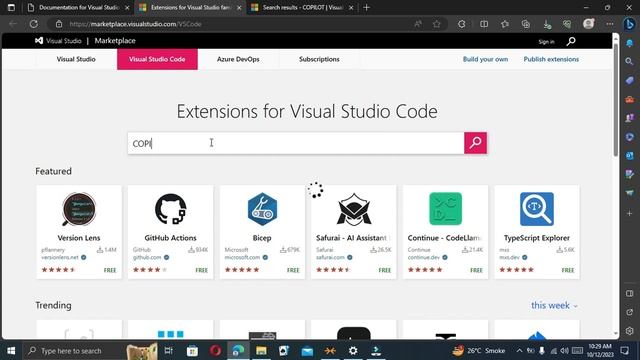Open the downloads icon

(x=547, y=24)
